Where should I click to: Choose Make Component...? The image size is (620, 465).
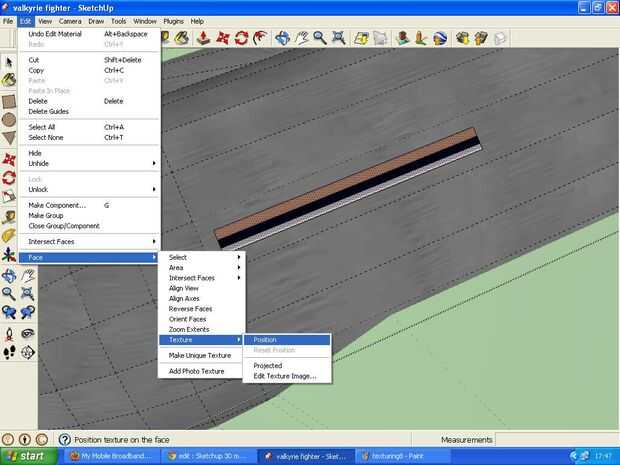tap(89, 205)
